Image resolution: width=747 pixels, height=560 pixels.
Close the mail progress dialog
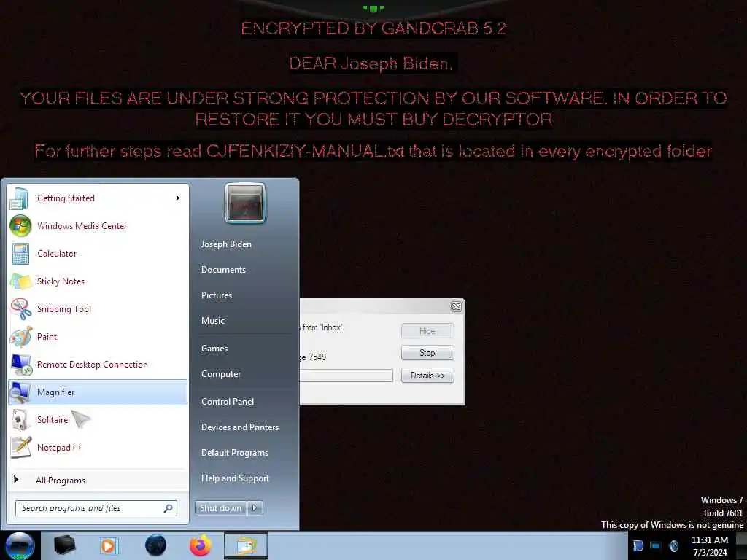tap(456, 307)
